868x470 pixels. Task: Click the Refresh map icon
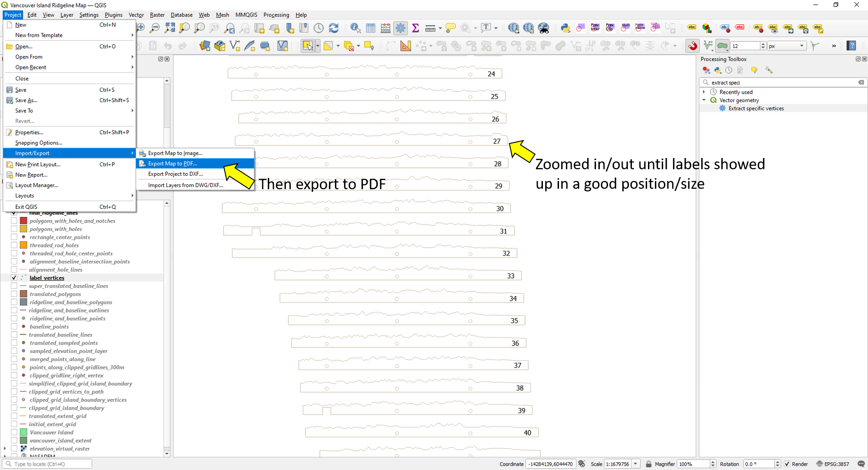point(333,28)
